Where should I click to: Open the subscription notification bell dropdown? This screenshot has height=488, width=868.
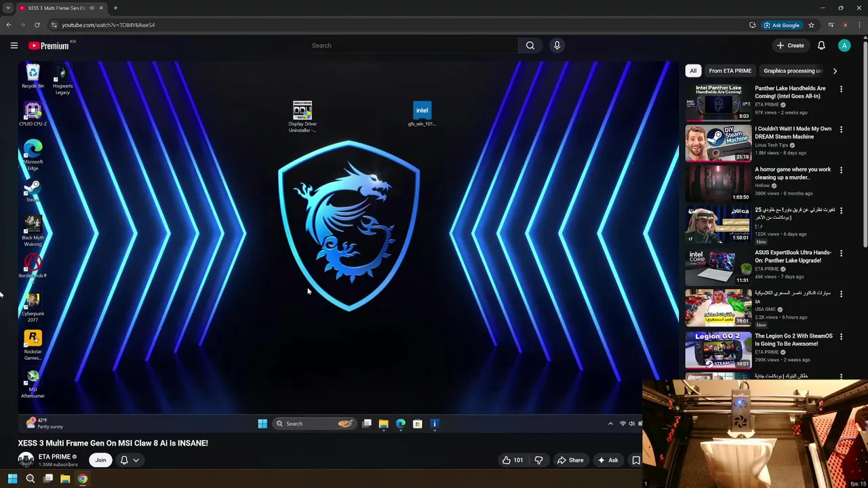coord(130,460)
